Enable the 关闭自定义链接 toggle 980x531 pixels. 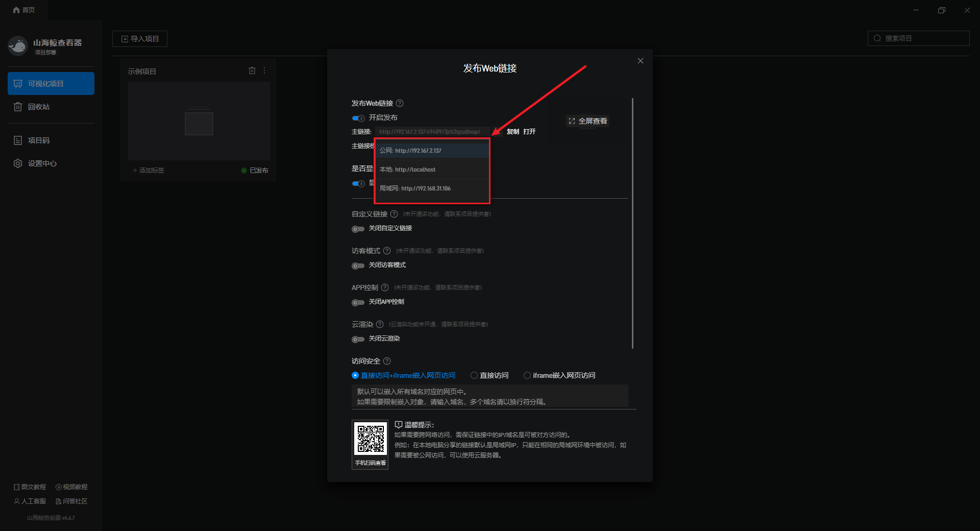[358, 229]
